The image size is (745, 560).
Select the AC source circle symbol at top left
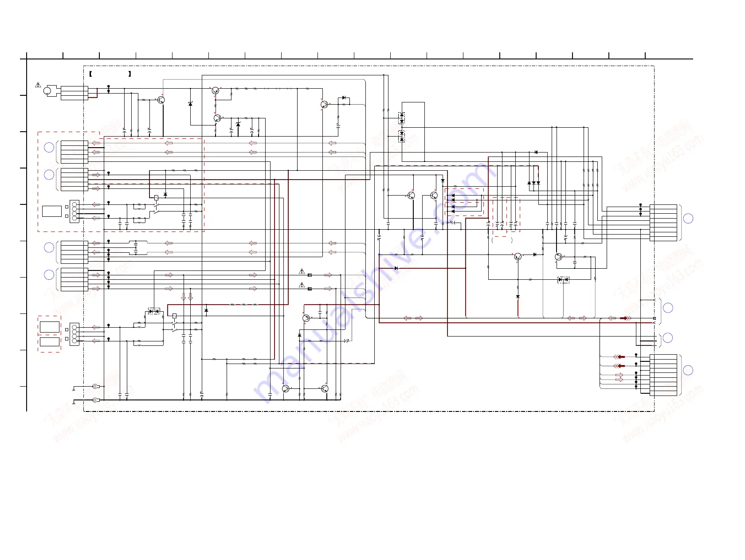pyautogui.click(x=47, y=91)
